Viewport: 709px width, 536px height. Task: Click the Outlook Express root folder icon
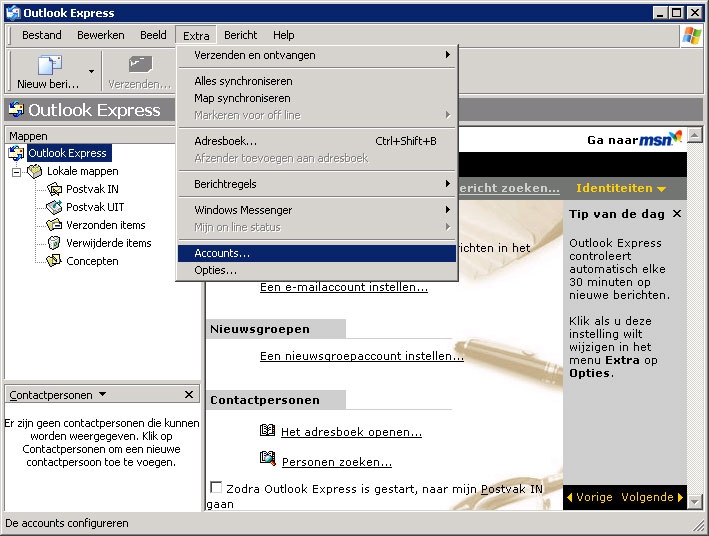(16, 153)
